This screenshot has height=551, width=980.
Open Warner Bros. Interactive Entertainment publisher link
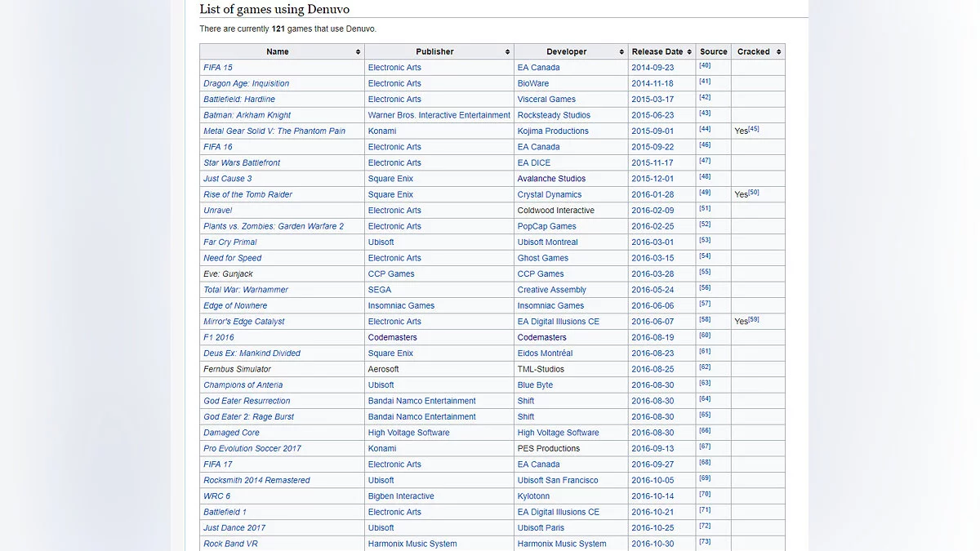tap(439, 115)
